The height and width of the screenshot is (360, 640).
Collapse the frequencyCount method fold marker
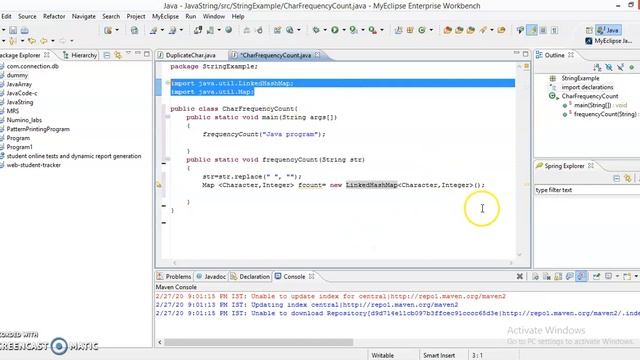(167, 159)
